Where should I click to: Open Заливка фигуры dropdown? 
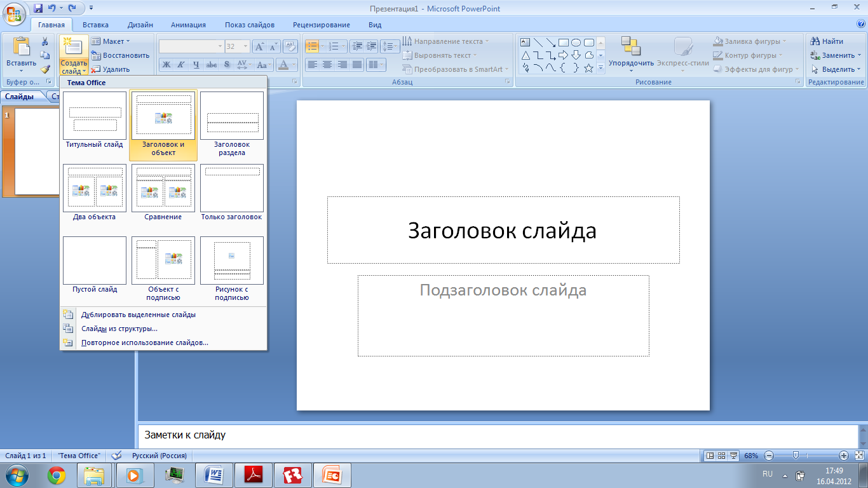coord(750,41)
